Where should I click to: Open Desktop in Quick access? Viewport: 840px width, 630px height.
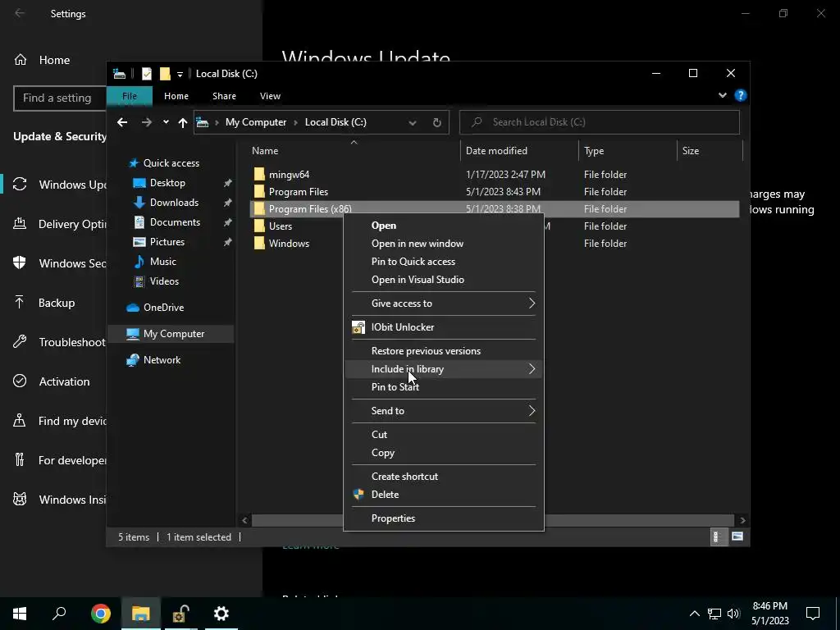pyautogui.click(x=167, y=183)
